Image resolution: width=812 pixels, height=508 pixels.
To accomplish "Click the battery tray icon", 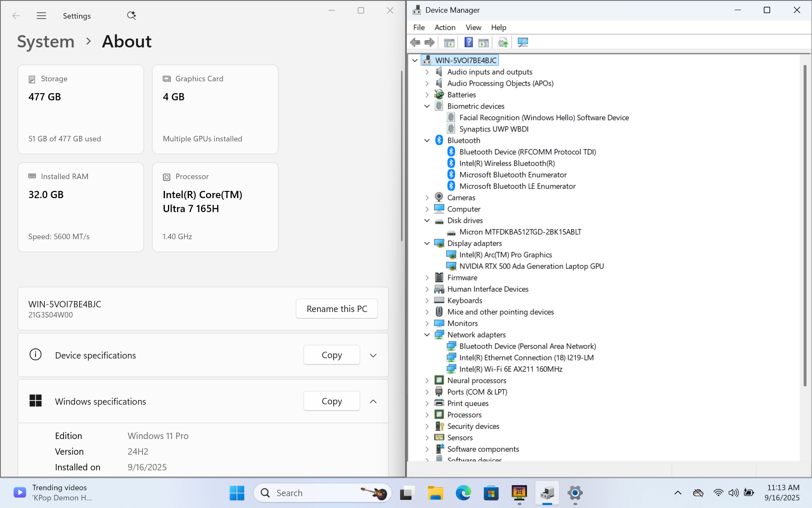I will click(749, 493).
